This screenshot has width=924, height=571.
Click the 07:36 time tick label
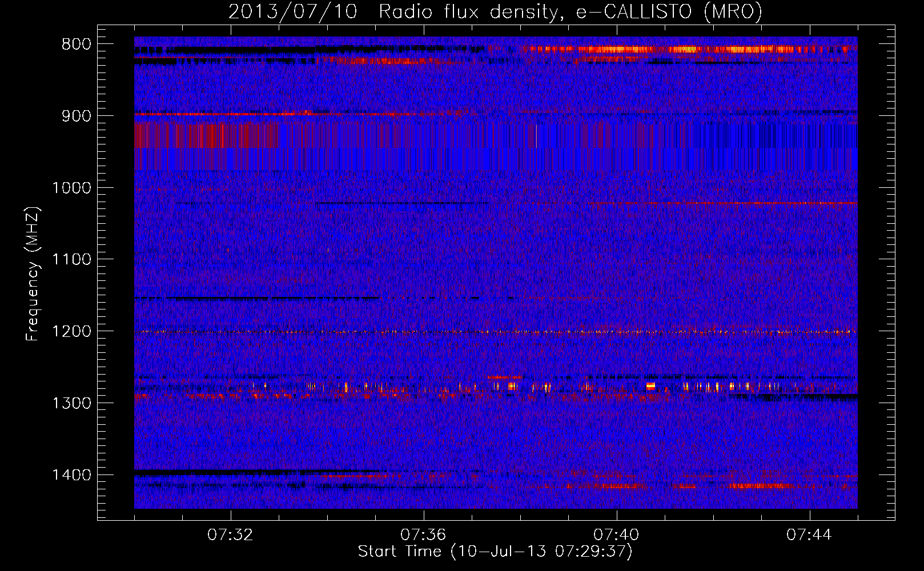coord(423,535)
